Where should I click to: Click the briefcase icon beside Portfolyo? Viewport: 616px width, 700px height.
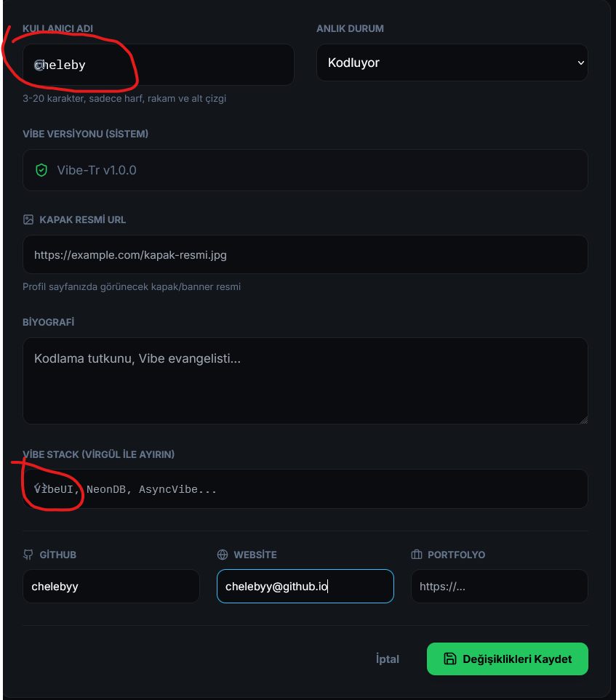[416, 555]
